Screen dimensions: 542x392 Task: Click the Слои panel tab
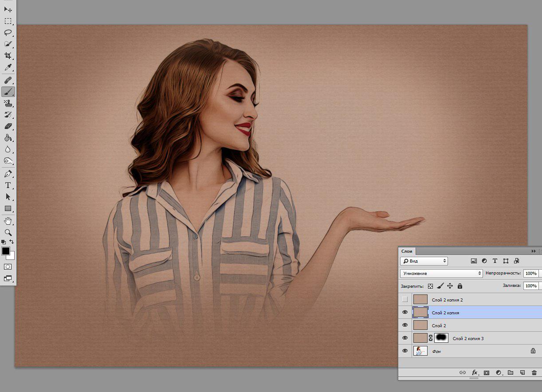pos(407,251)
